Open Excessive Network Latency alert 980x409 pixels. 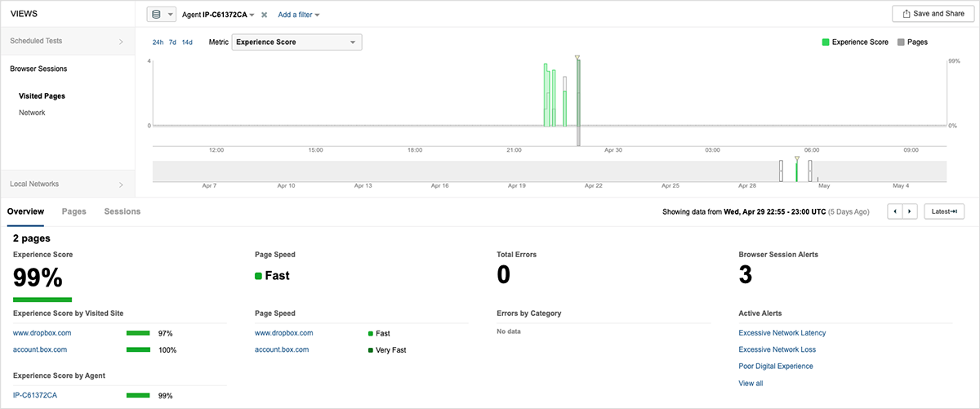[782, 333]
